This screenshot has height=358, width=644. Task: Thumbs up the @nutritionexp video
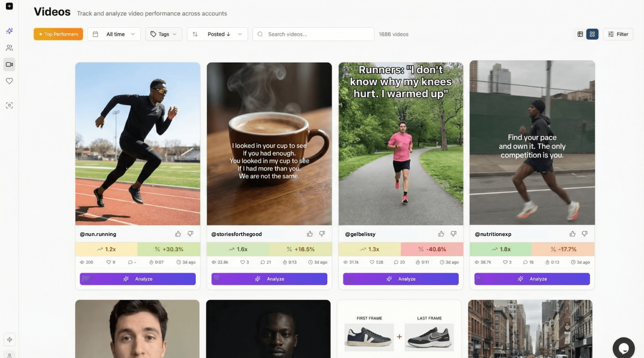pyautogui.click(x=572, y=234)
